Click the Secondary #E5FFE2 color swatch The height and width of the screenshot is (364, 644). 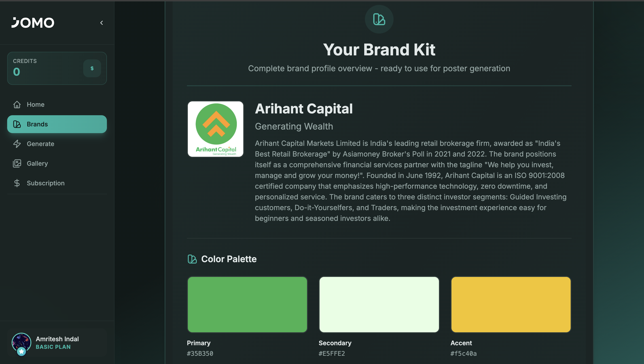tap(379, 305)
